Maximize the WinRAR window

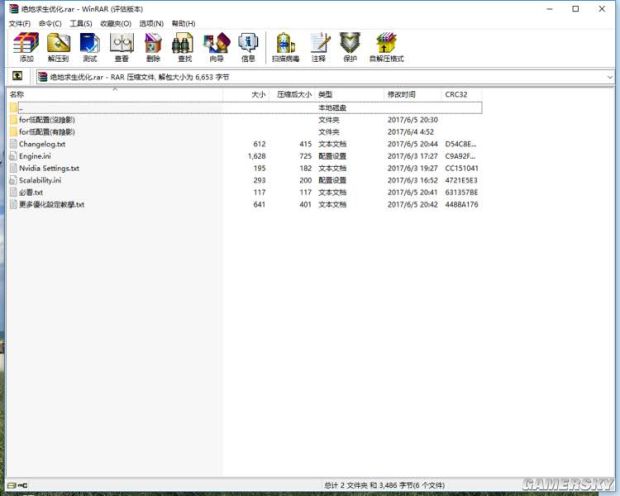tap(575, 9)
